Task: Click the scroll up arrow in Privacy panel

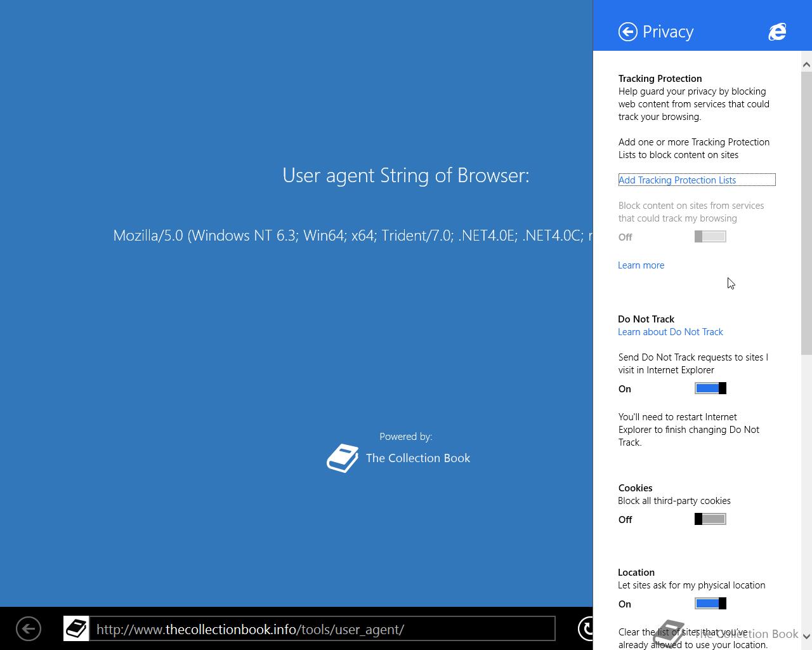Action: (x=806, y=64)
